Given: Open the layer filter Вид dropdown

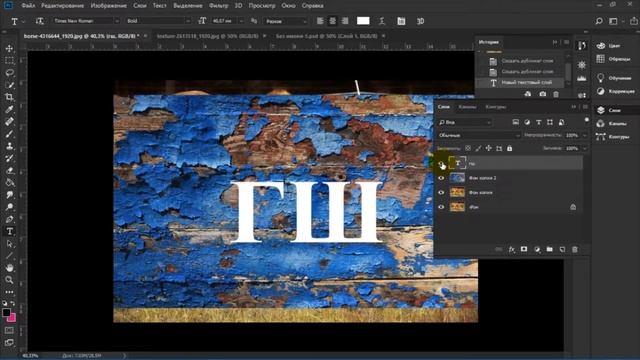Looking at the screenshot, I should tap(464, 122).
